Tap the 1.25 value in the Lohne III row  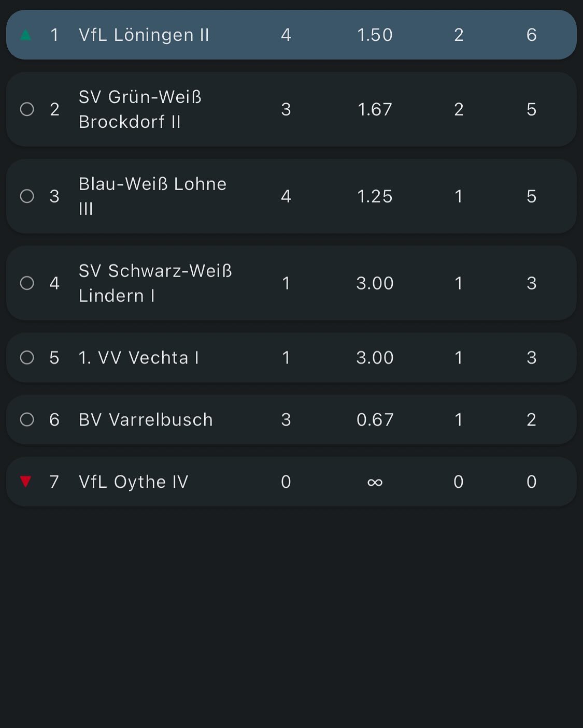(x=375, y=196)
